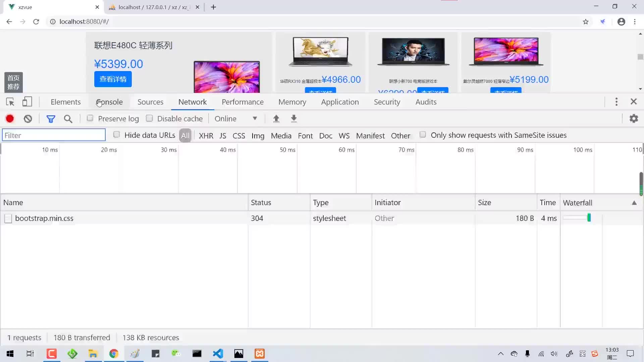This screenshot has width=644, height=362.
Task: Switch to the Audits tab
Action: [x=426, y=102]
